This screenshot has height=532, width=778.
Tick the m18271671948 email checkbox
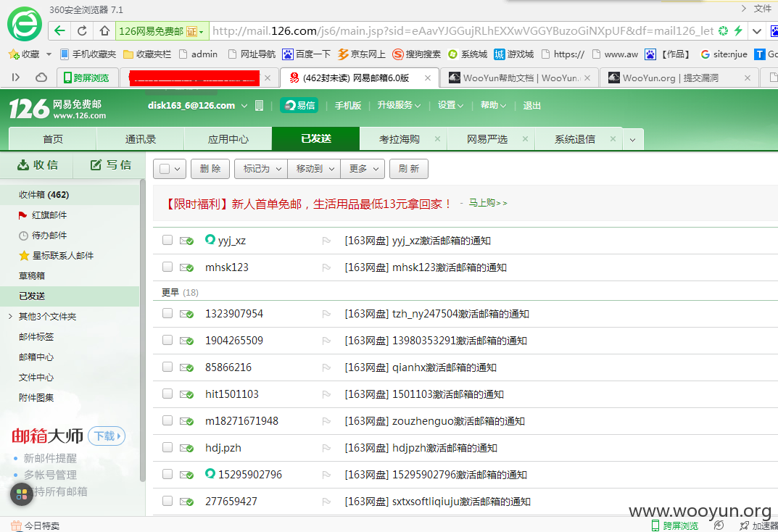click(x=167, y=420)
